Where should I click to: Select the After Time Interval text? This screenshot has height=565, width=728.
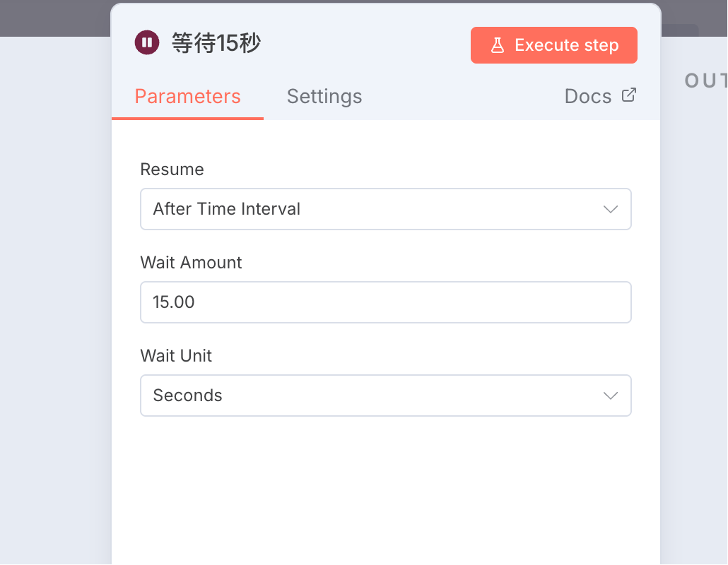[227, 209]
